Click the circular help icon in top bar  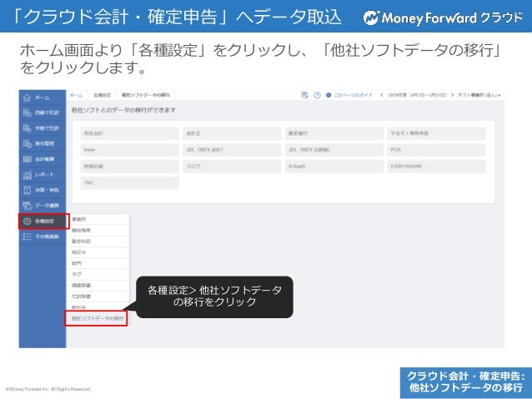pyautogui.click(x=317, y=95)
